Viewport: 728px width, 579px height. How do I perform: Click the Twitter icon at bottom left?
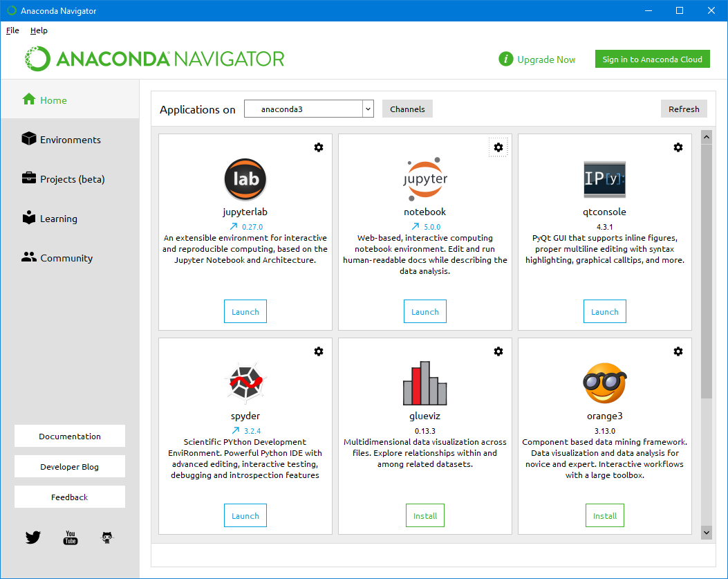click(32, 537)
